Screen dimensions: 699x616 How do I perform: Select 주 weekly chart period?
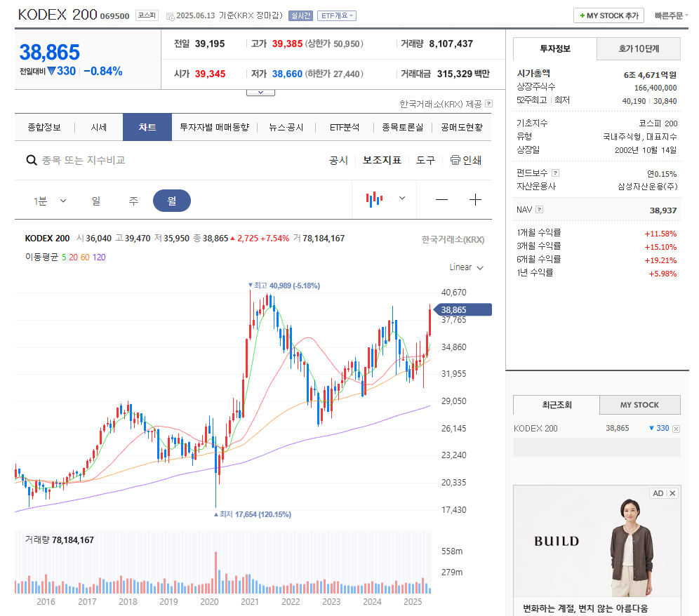pos(134,201)
